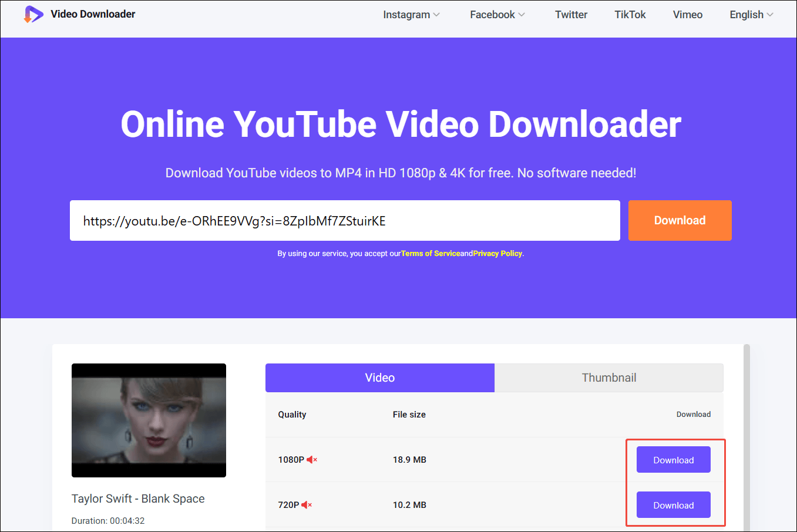Click the orange Download button
This screenshot has width=797, height=532.
pos(680,220)
